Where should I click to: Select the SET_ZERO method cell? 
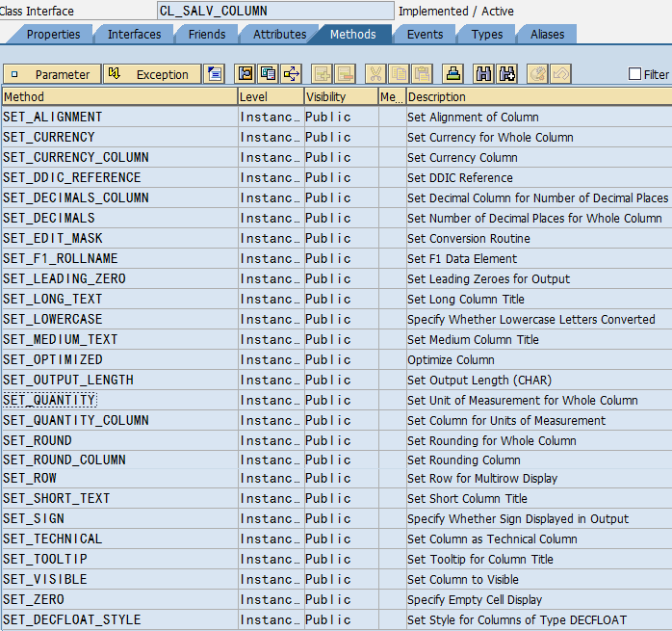click(119, 599)
